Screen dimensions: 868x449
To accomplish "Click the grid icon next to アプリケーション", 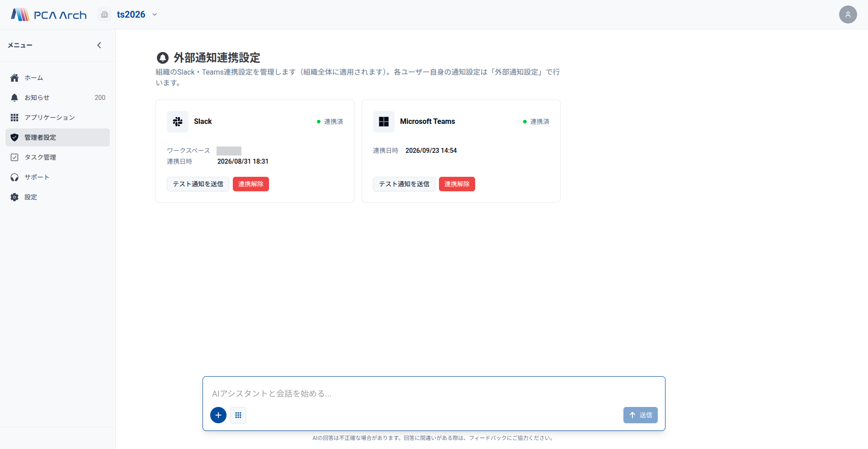I will tap(14, 118).
